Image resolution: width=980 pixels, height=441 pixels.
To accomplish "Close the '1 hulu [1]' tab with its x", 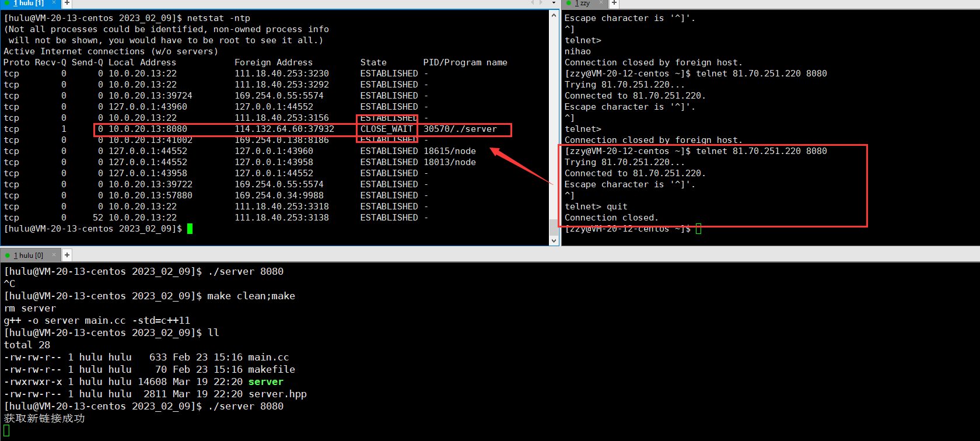I will (x=54, y=3).
